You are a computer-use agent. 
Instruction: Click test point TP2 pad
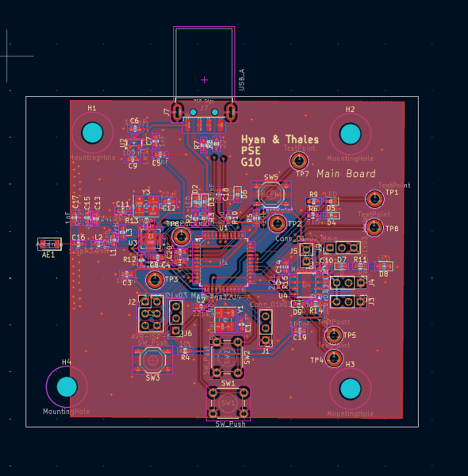pos(277,223)
